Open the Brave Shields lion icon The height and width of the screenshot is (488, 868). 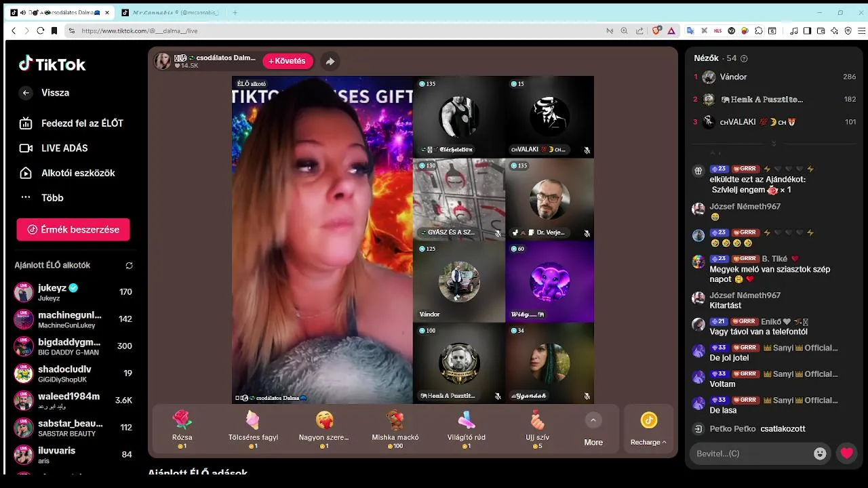[656, 30]
